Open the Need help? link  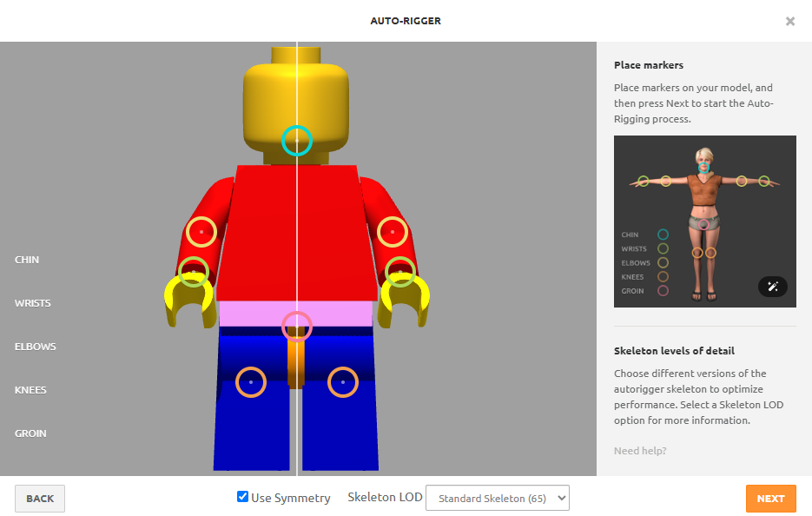click(x=640, y=451)
